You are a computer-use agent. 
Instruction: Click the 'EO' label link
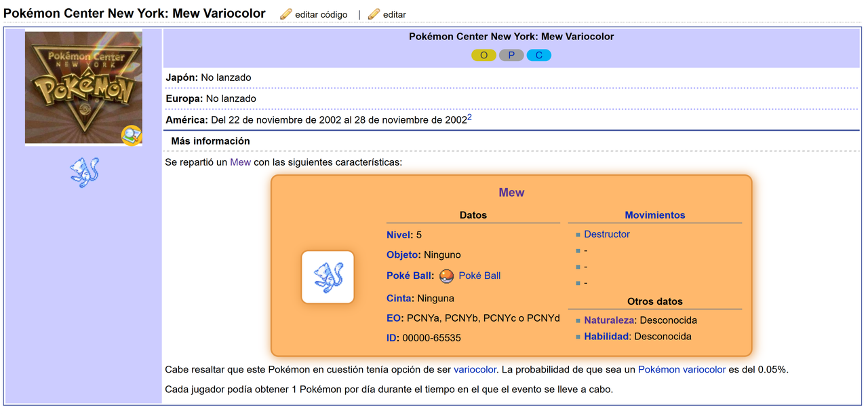tap(395, 318)
